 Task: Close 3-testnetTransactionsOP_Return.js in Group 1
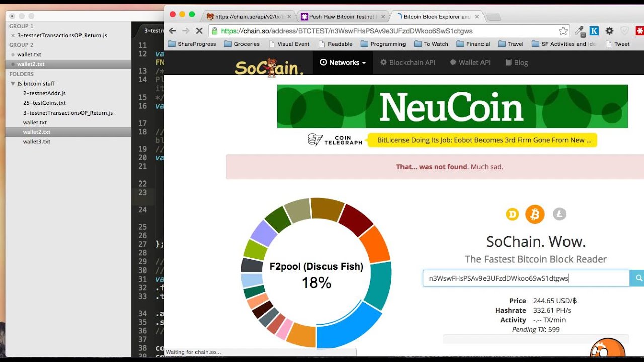(13, 35)
